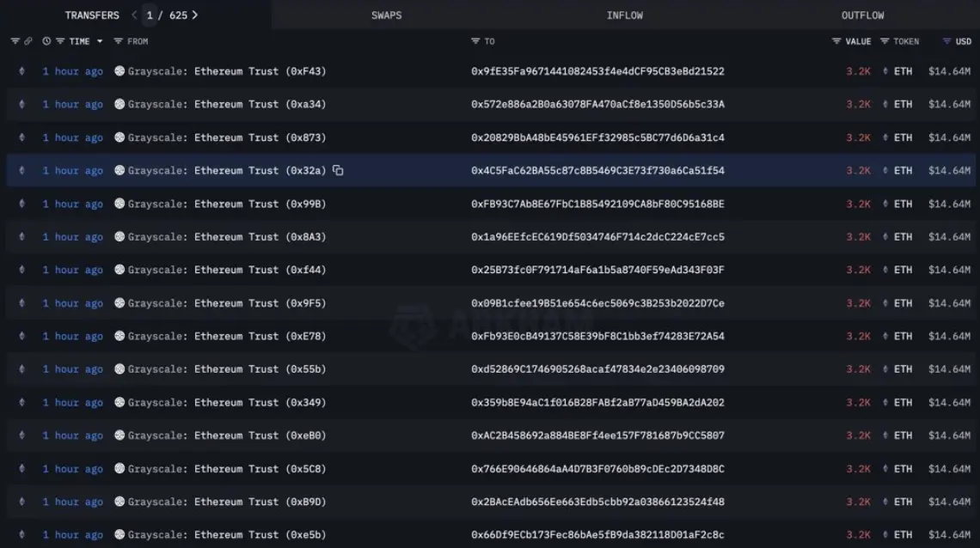
Task: Click the Ethereum chain icon in 0xe5b row
Action: coord(21,534)
